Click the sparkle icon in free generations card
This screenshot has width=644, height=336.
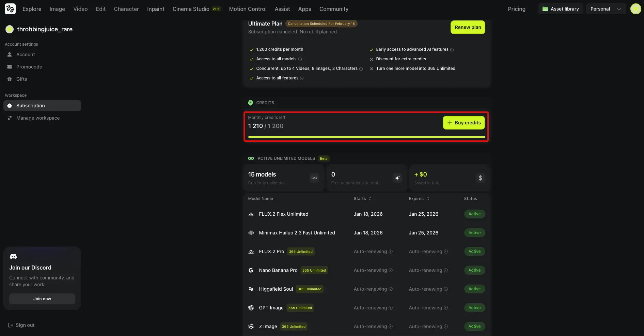pos(397,178)
